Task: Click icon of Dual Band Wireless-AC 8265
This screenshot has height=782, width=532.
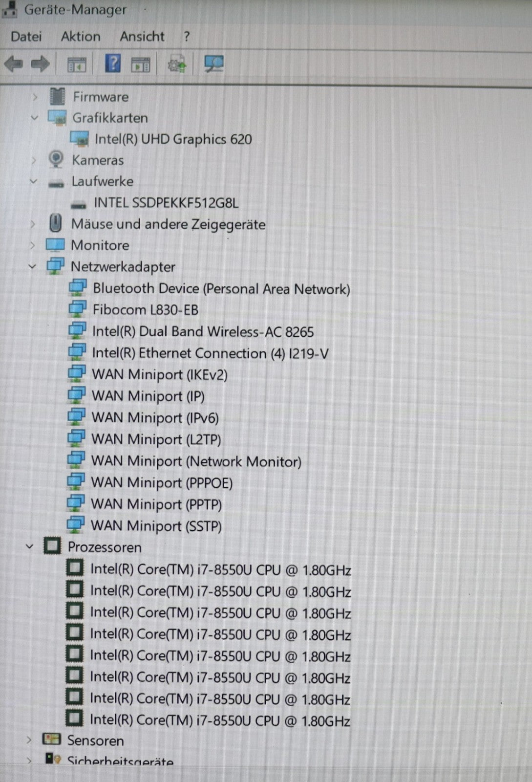Action: coord(77,330)
